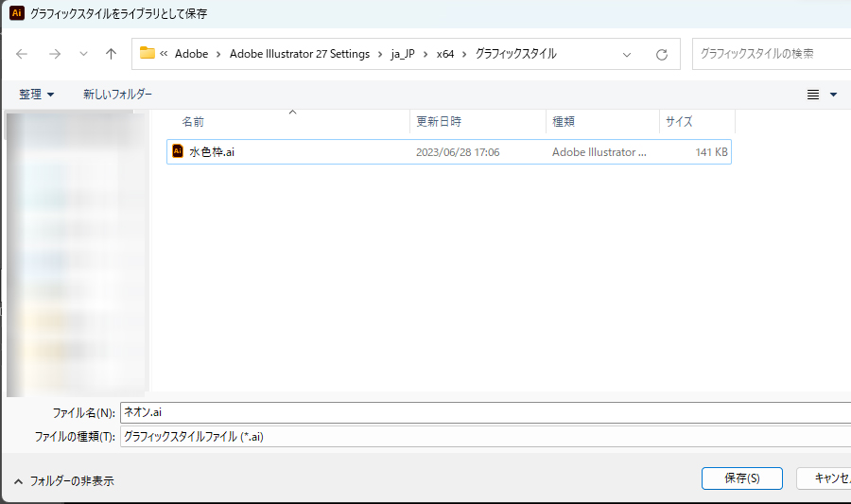This screenshot has width=851, height=504.
Task: Cancel the save dialog
Action: (x=824, y=478)
